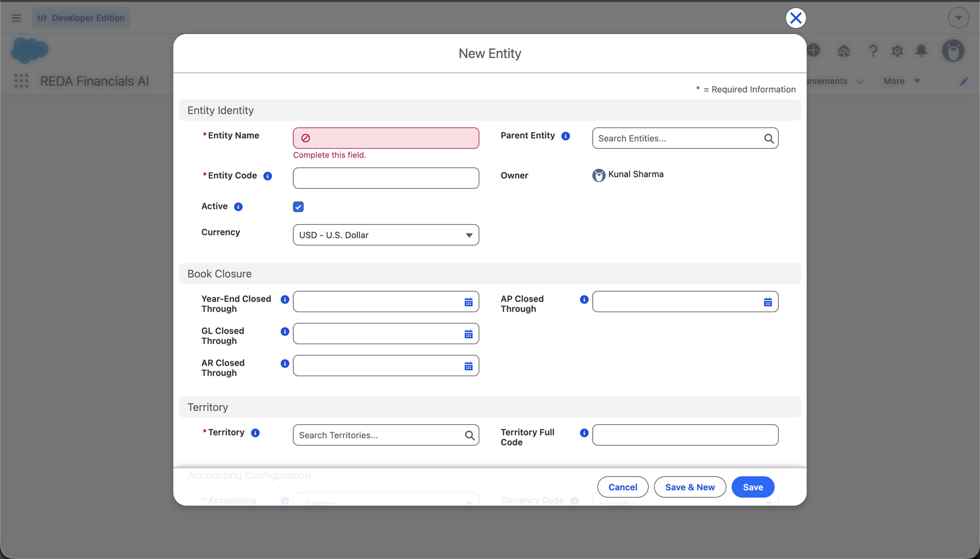Show info tooltip for Parent Entity
This screenshot has width=980, height=559.
pos(565,136)
